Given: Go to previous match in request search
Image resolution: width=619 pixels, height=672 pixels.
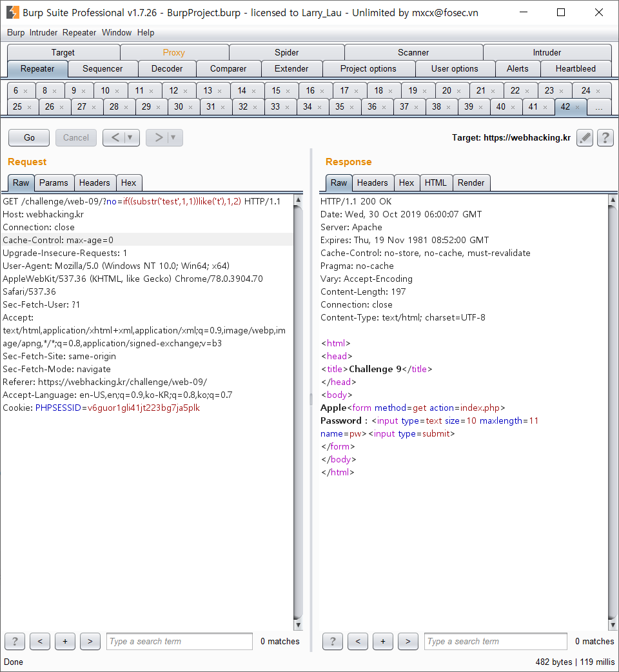Looking at the screenshot, I should (40, 642).
